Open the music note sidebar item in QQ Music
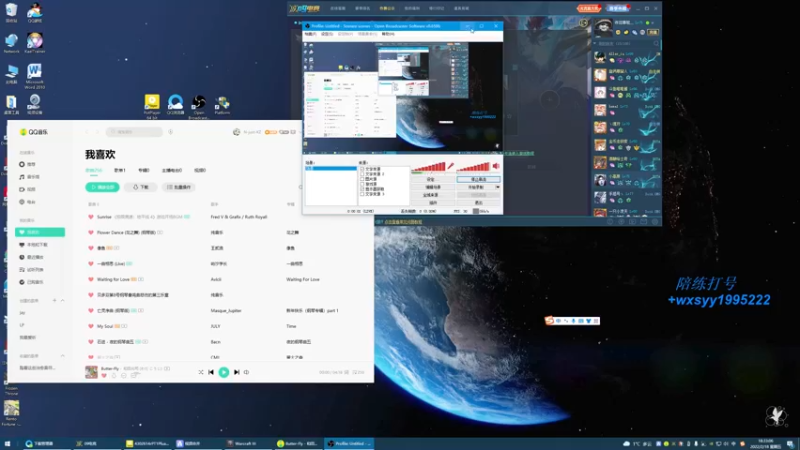800x450 pixels. (x=40, y=177)
